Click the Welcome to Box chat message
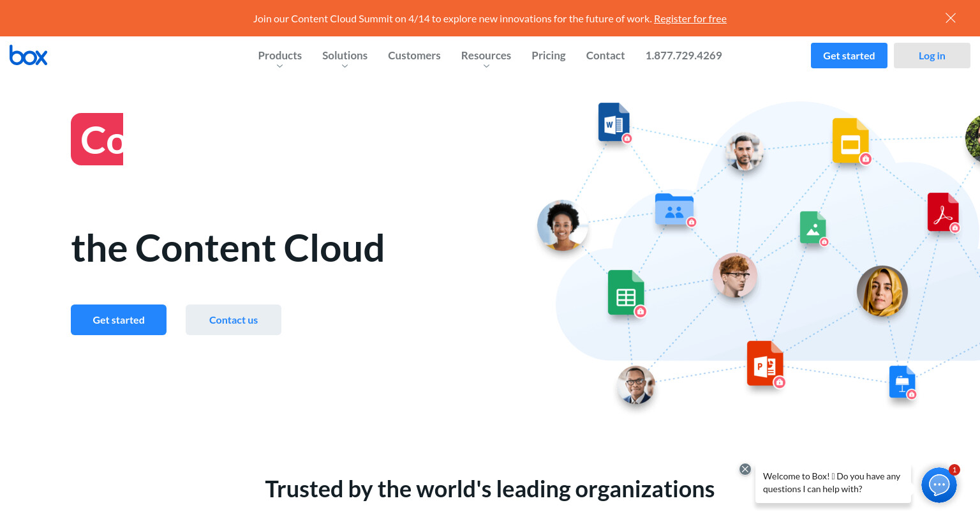980x526 pixels. 833,483
